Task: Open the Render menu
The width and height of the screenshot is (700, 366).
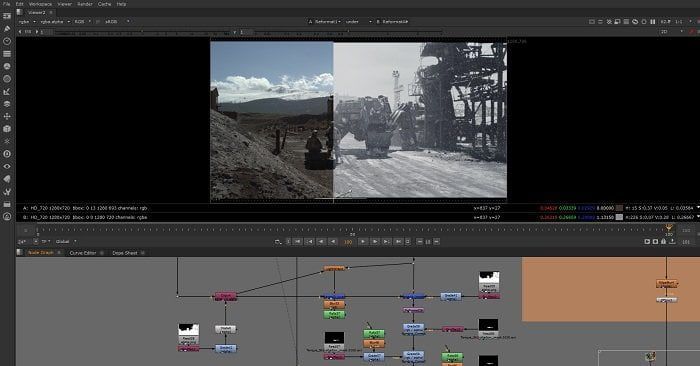Action: point(85,4)
